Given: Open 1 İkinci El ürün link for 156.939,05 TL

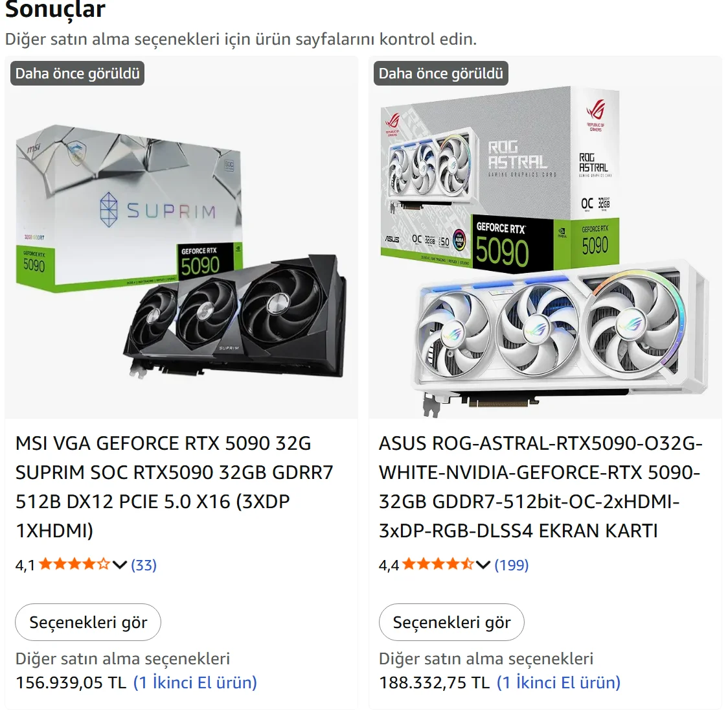Looking at the screenshot, I should [x=195, y=682].
